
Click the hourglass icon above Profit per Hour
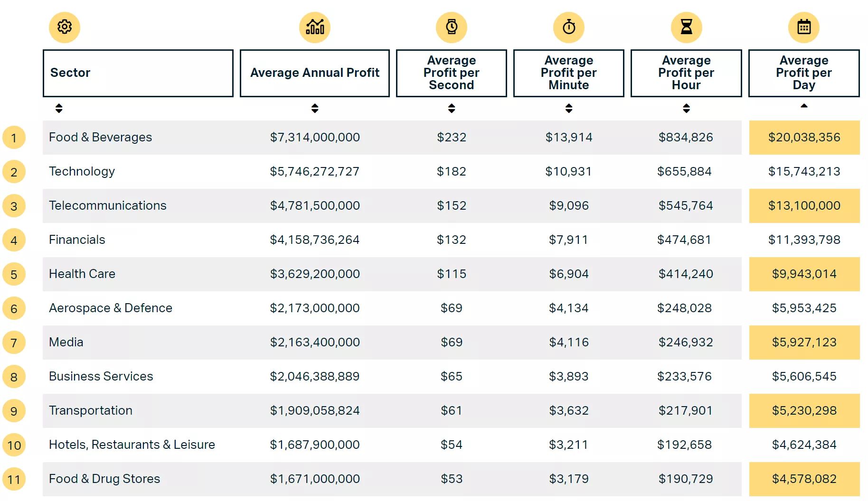click(x=687, y=27)
